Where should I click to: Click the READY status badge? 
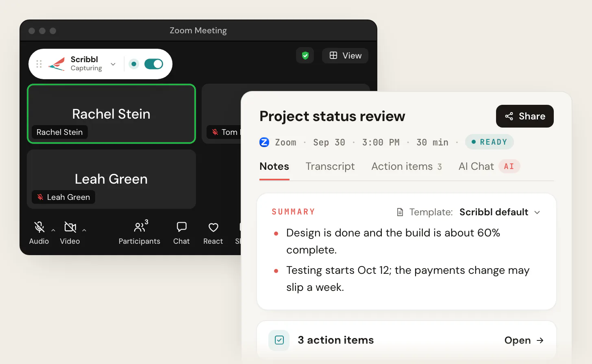[x=490, y=142]
